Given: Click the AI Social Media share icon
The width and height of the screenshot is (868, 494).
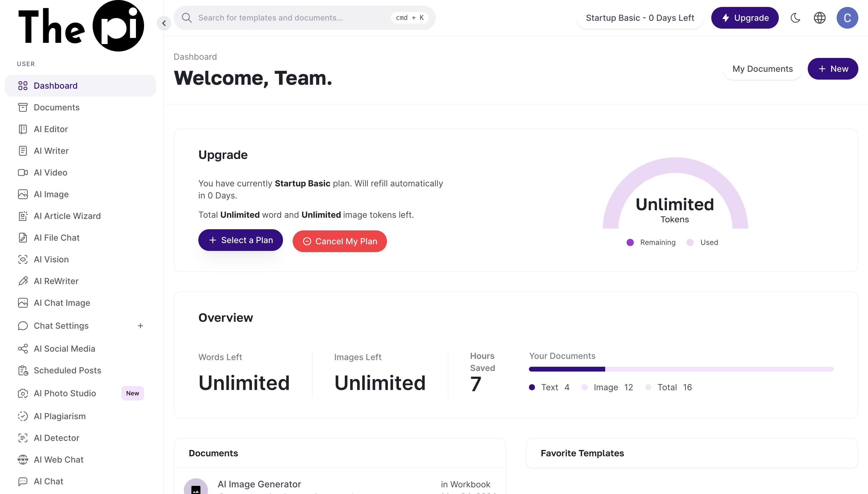Looking at the screenshot, I should [23, 349].
